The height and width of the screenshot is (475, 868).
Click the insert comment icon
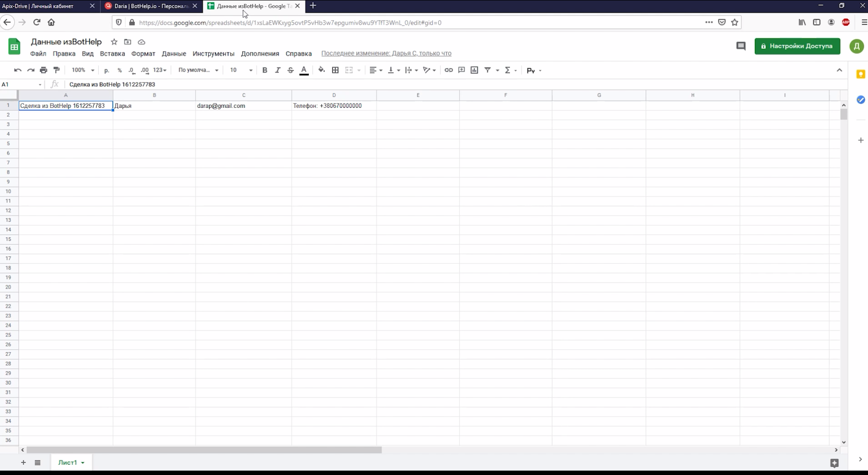[x=461, y=70]
